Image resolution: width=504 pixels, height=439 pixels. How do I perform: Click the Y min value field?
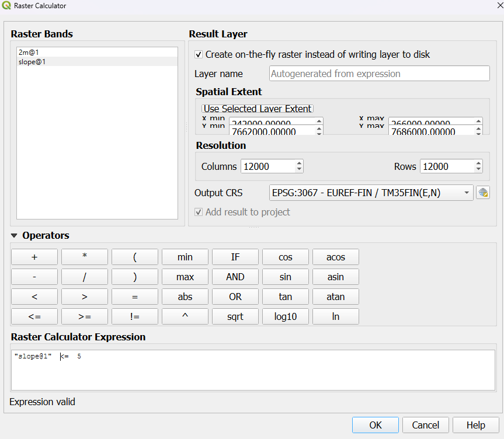click(x=272, y=131)
